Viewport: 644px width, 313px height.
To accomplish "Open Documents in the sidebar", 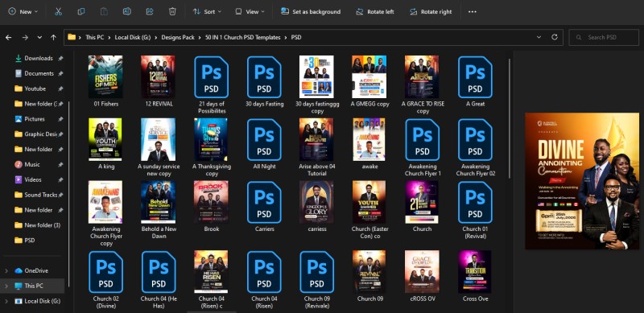I will point(38,73).
